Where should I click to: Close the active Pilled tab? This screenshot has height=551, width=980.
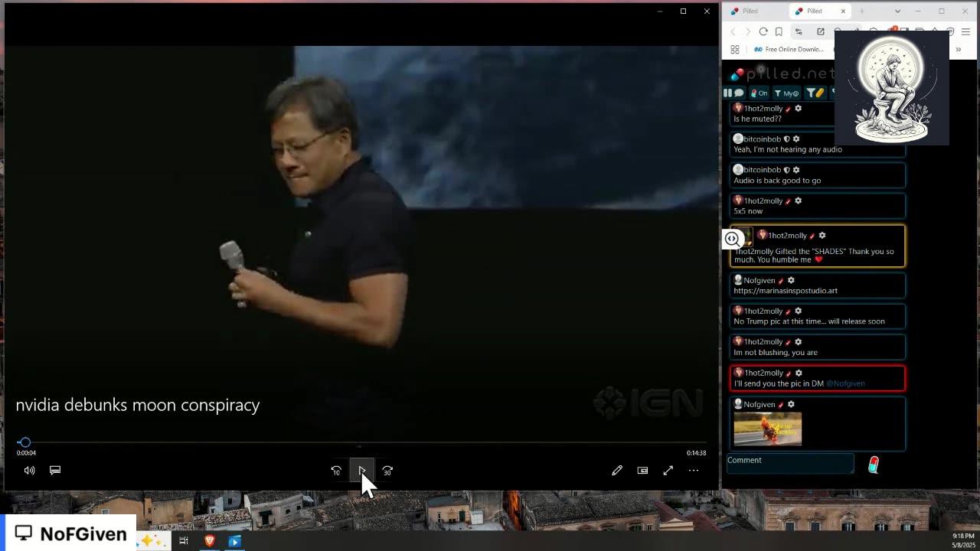(843, 11)
